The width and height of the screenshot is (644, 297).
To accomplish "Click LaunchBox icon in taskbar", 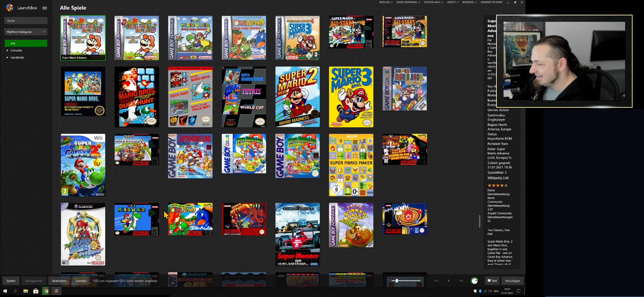I will coord(57,291).
